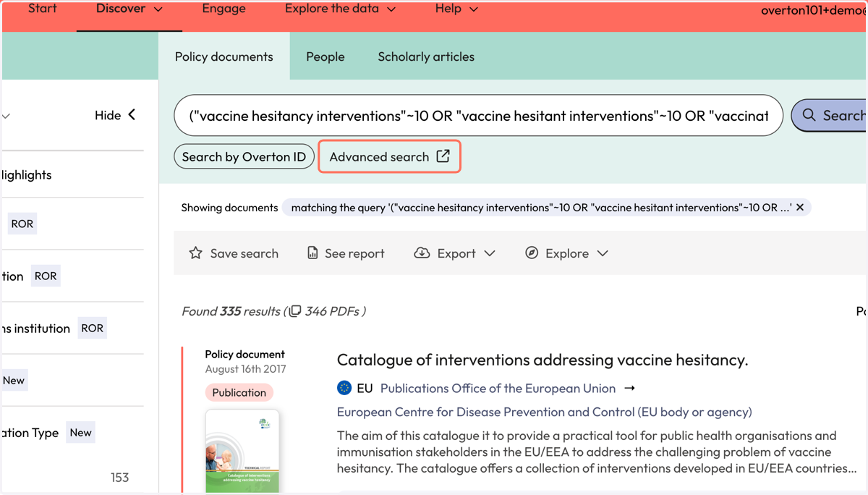Switch to the Scholarly articles tab

[426, 56]
